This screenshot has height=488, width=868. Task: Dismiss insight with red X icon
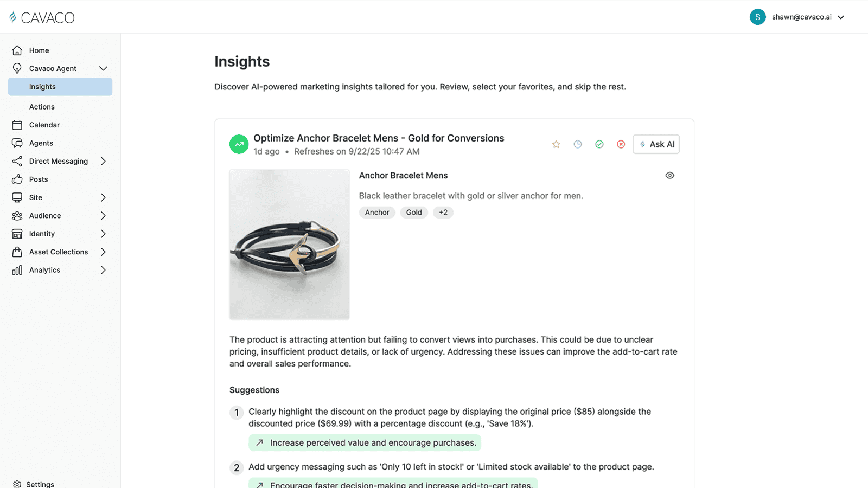[621, 144]
